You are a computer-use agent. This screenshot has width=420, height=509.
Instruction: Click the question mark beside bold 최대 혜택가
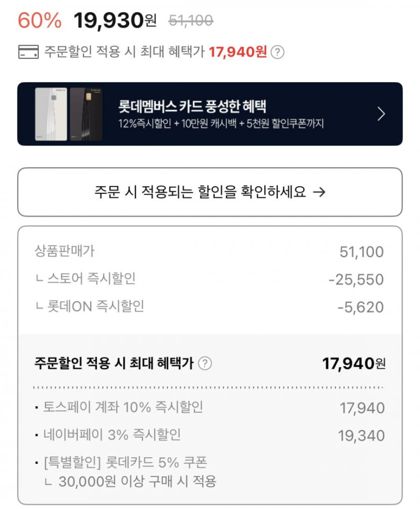coord(205,363)
